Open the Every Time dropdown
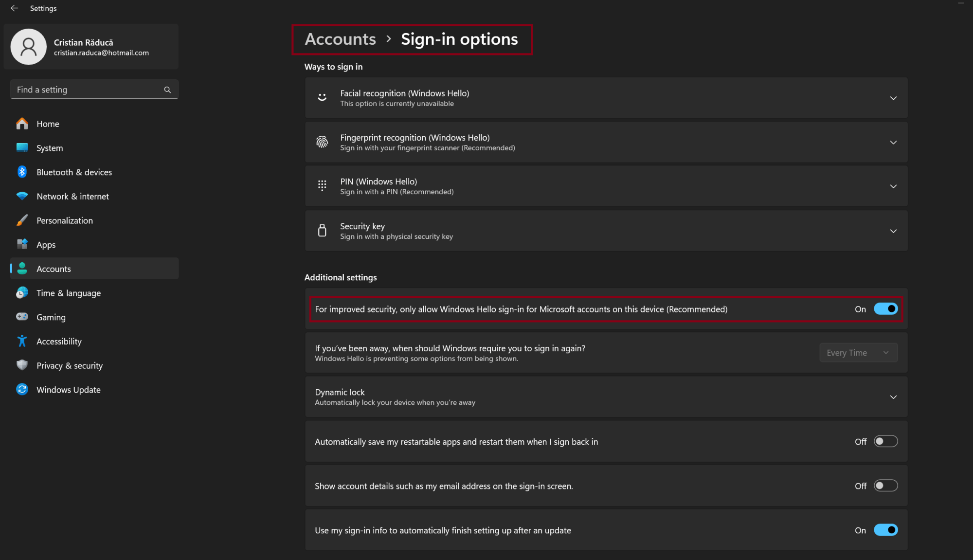This screenshot has height=560, width=973. (858, 353)
